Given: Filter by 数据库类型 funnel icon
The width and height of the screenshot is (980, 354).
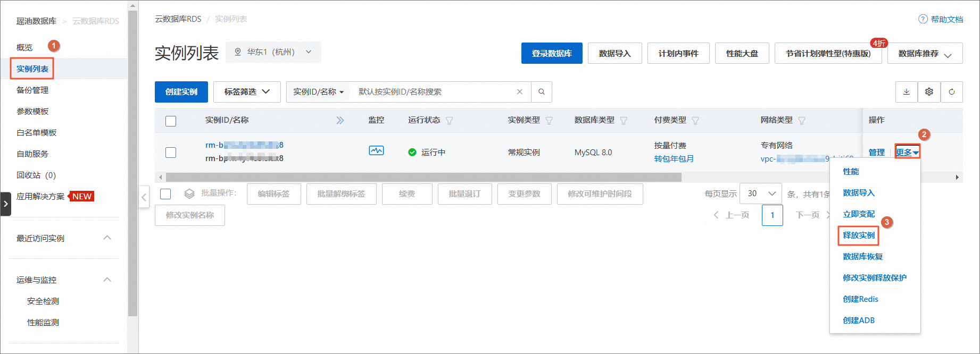Looking at the screenshot, I should [624, 121].
